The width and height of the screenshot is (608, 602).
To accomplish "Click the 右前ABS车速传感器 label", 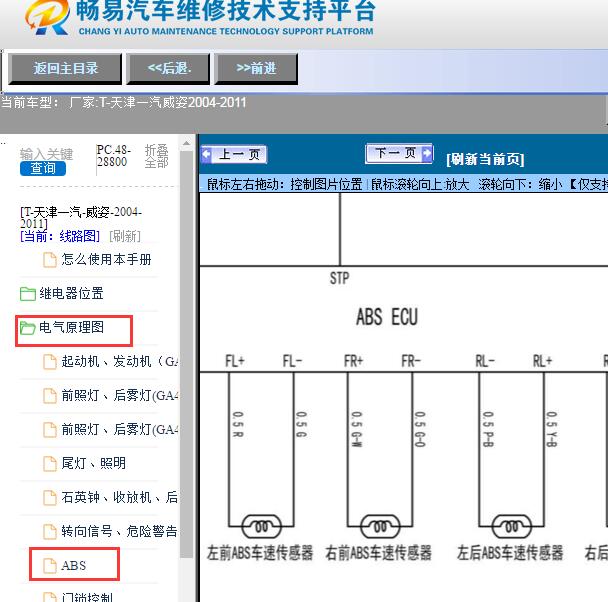I will 378,553.
